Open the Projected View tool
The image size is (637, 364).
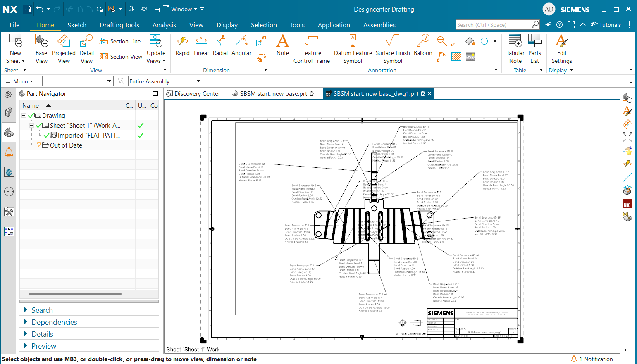pos(64,48)
